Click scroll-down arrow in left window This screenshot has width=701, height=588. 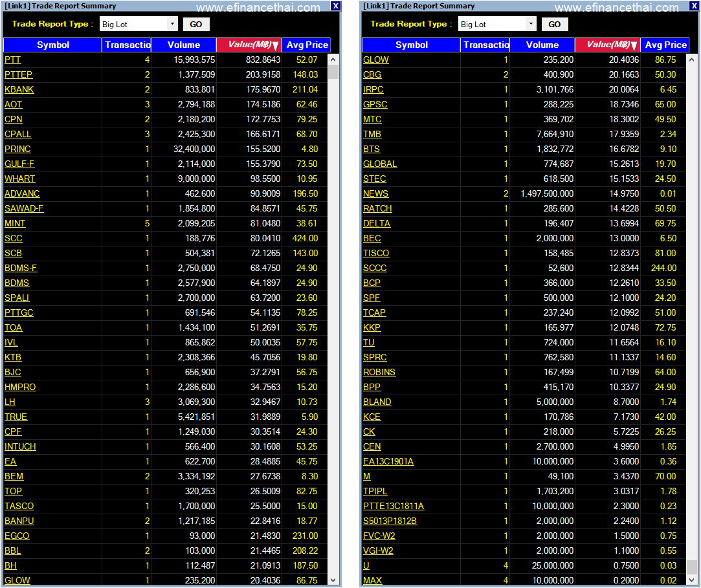pos(333,580)
